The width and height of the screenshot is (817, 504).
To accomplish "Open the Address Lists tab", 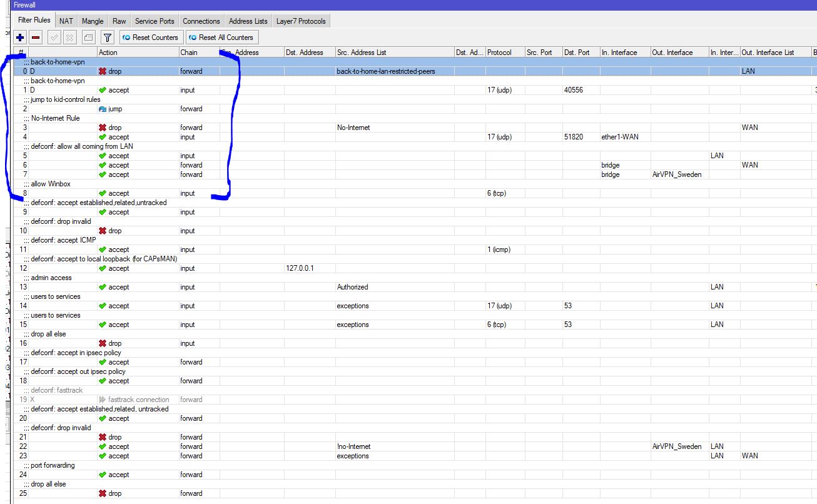I will (x=248, y=21).
